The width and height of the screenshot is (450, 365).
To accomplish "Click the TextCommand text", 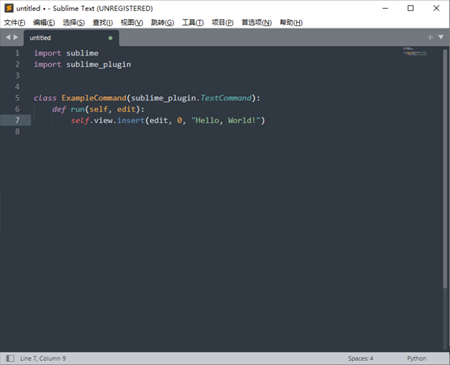I will point(226,98).
